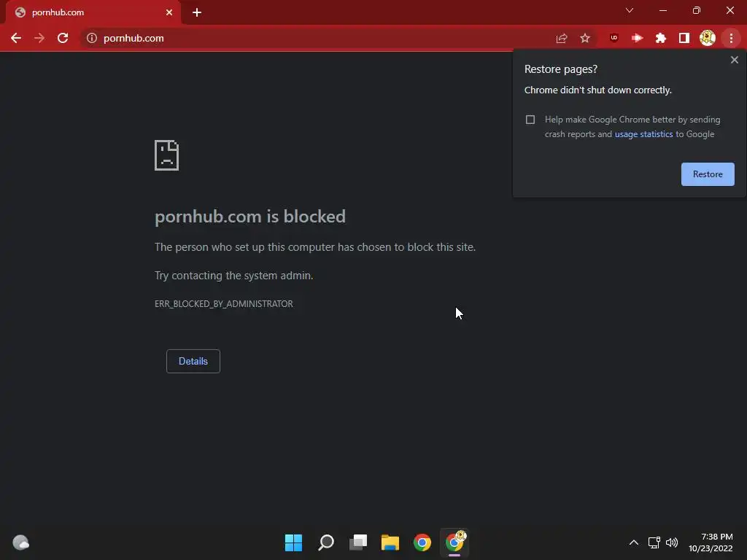Open the weather widget on taskbar
The image size is (747, 560).
(x=20, y=542)
